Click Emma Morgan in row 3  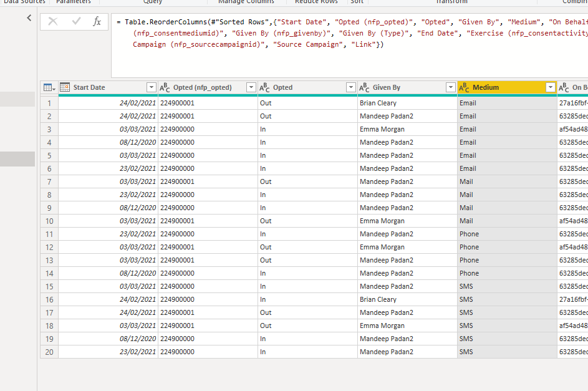coord(382,129)
